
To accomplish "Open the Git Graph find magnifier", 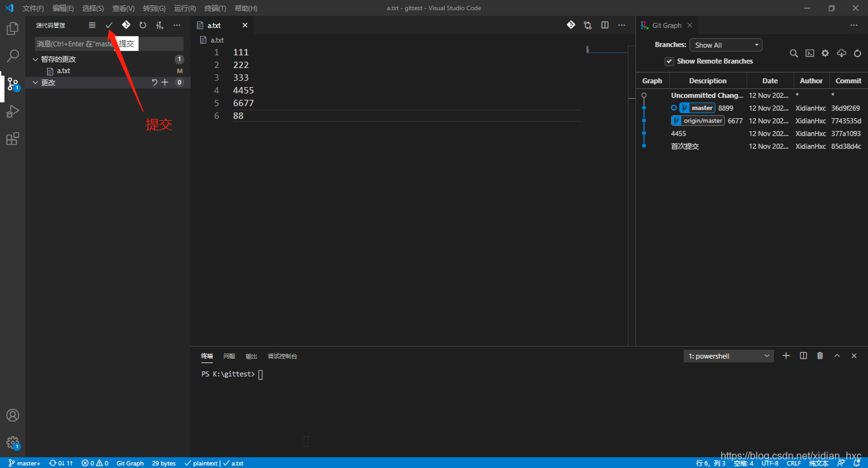I will click(x=794, y=53).
